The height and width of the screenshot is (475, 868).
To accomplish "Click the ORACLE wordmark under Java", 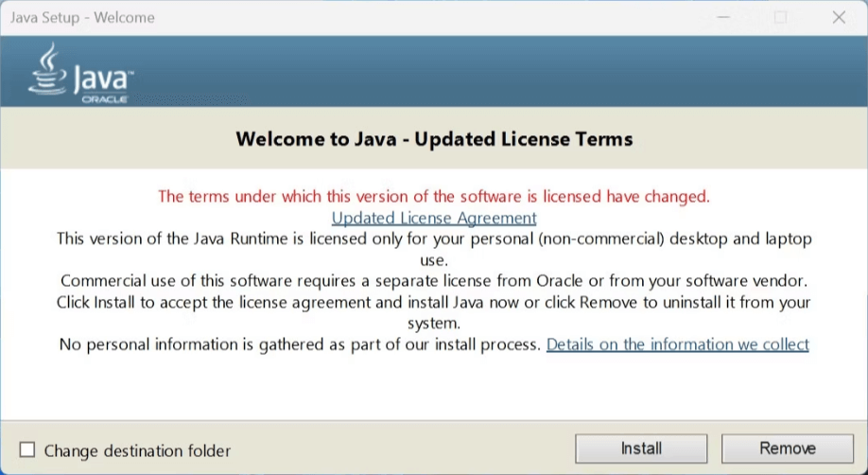I will pyautogui.click(x=105, y=98).
